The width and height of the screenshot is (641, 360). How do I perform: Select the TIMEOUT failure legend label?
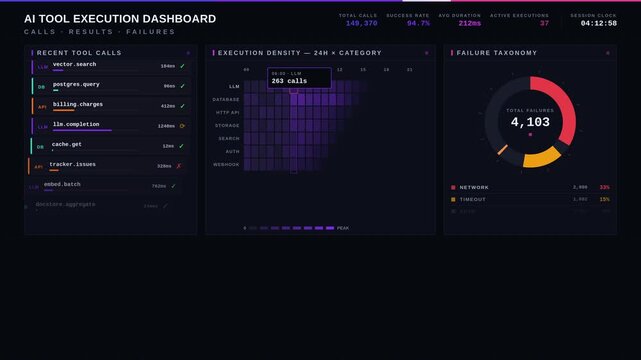473,199
